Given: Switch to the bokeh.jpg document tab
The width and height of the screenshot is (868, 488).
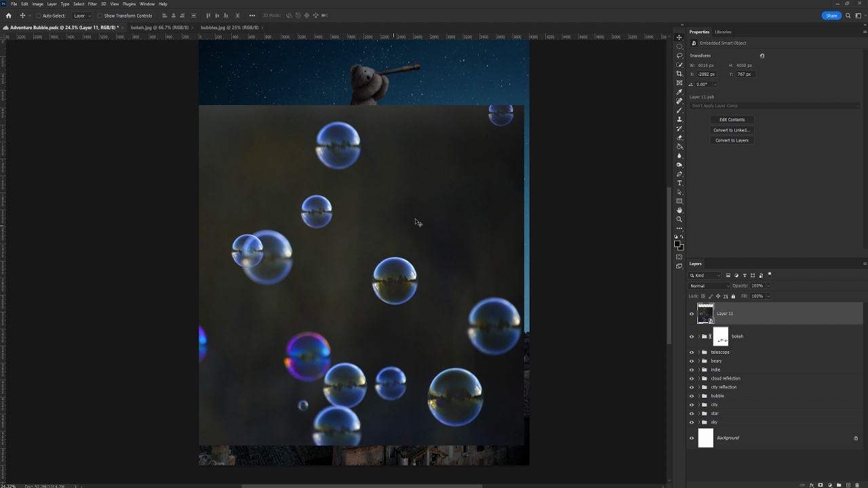Looking at the screenshot, I should [x=159, y=28].
